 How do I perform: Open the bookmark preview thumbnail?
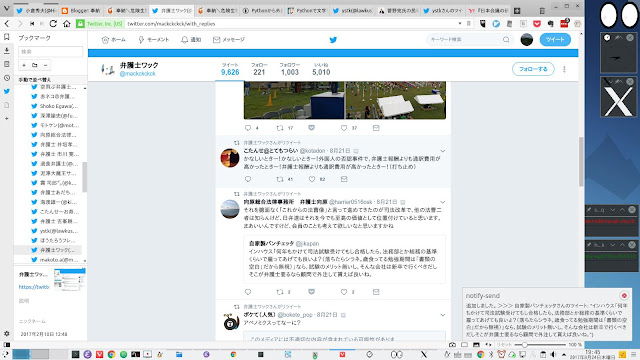click(69, 280)
